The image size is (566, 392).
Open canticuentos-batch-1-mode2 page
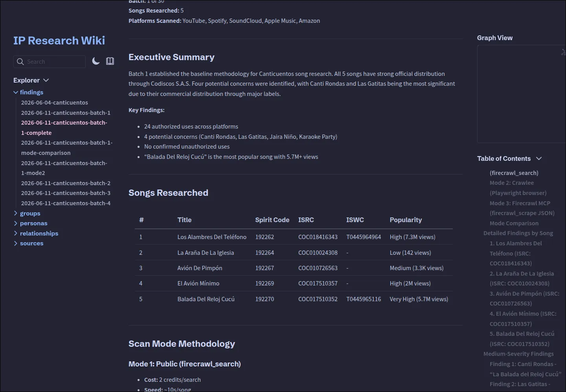(64, 168)
